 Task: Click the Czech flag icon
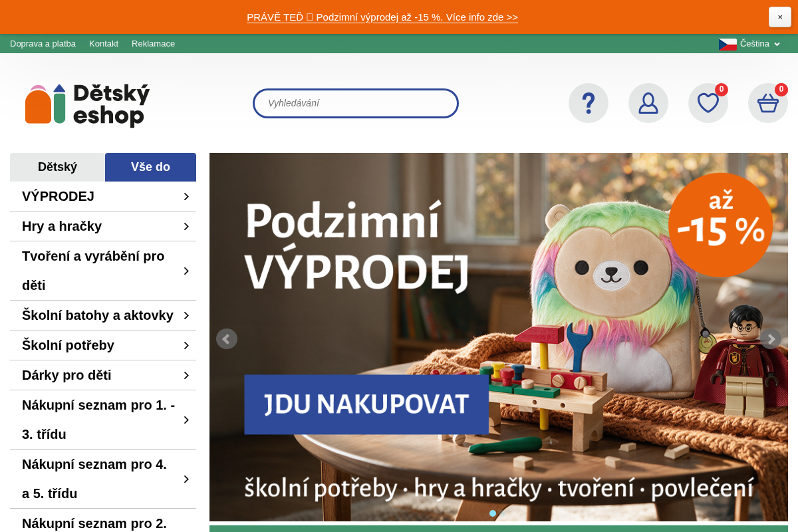point(728,44)
